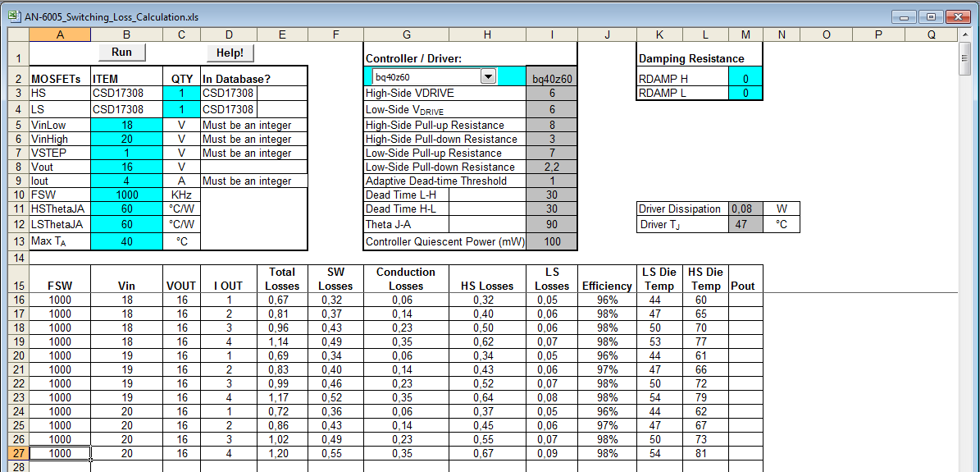The height and width of the screenshot is (472, 980).
Task: Click LSThetaJA value cell
Action: click(127, 223)
